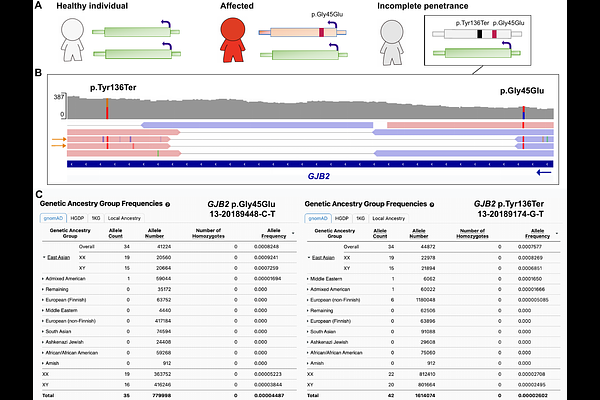Expand European (Finnish) row in p.Gly45Glu table
The height and width of the screenshot is (400, 600).
point(43,300)
